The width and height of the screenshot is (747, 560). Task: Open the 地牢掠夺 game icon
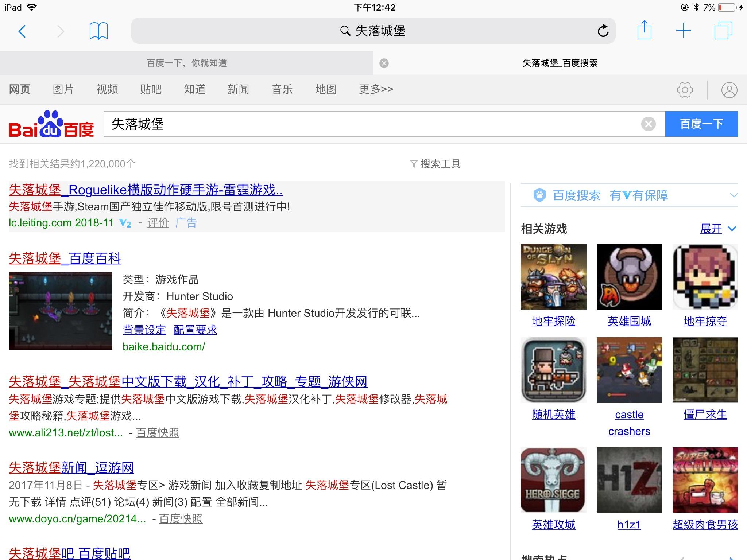coord(705,277)
